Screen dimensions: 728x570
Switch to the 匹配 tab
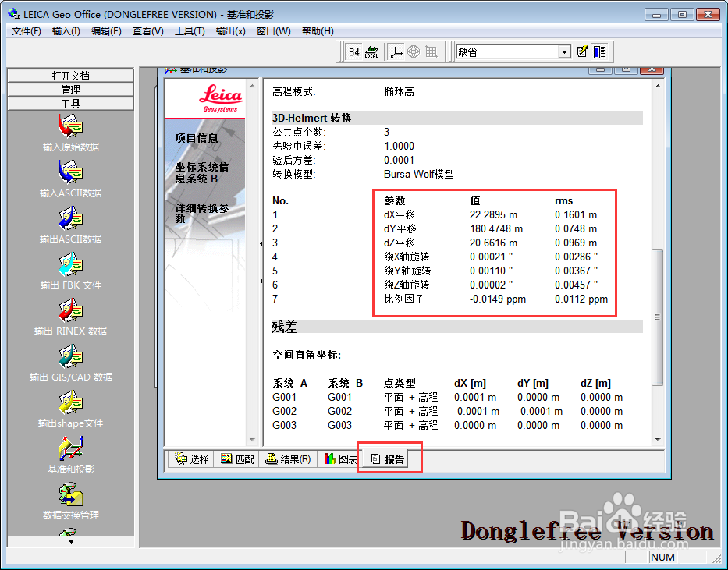236,459
